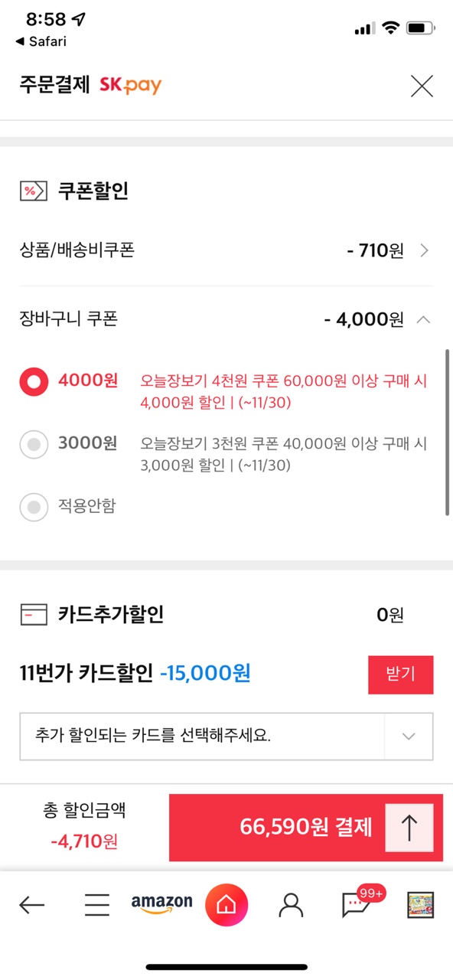
Task: Select the 3000원 cart coupon
Action: pos(34,443)
